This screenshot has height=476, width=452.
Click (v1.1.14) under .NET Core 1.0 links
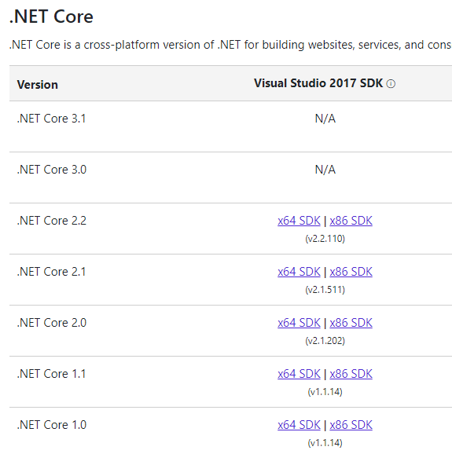pyautogui.click(x=325, y=442)
